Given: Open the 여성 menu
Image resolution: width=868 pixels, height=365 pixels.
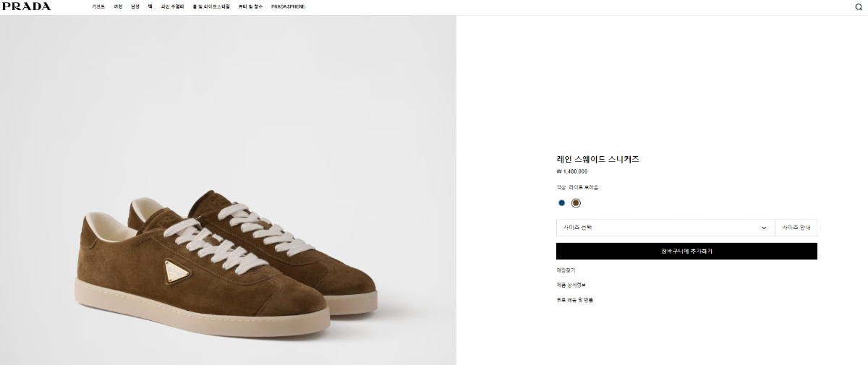Looking at the screenshot, I should (x=118, y=7).
